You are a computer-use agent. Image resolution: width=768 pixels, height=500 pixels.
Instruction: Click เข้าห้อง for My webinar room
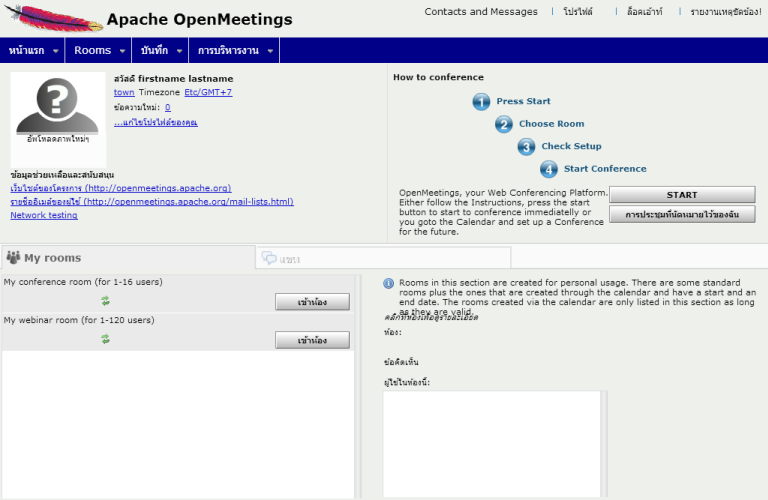tap(312, 340)
